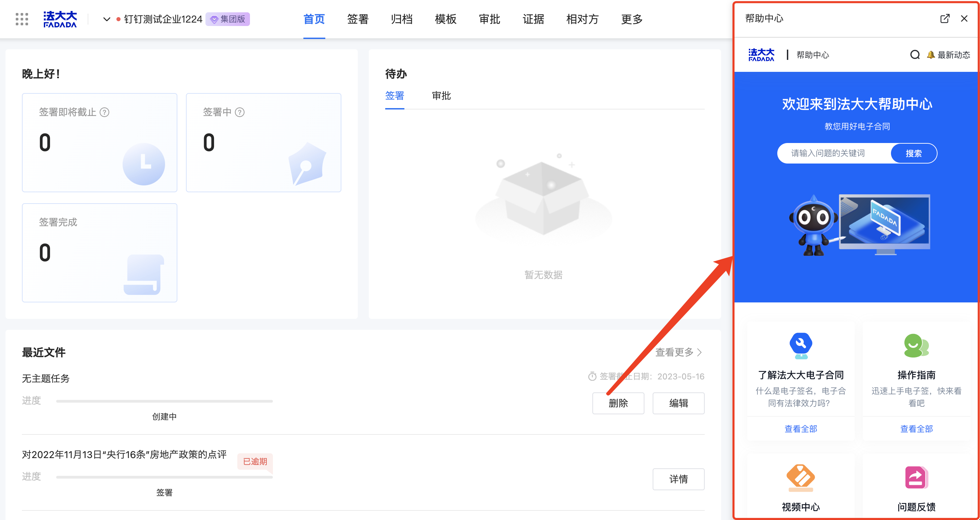Viewport: 980px width, 520px height.
Task: Click the clock icon in 签署即将截止 card
Action: tap(144, 164)
